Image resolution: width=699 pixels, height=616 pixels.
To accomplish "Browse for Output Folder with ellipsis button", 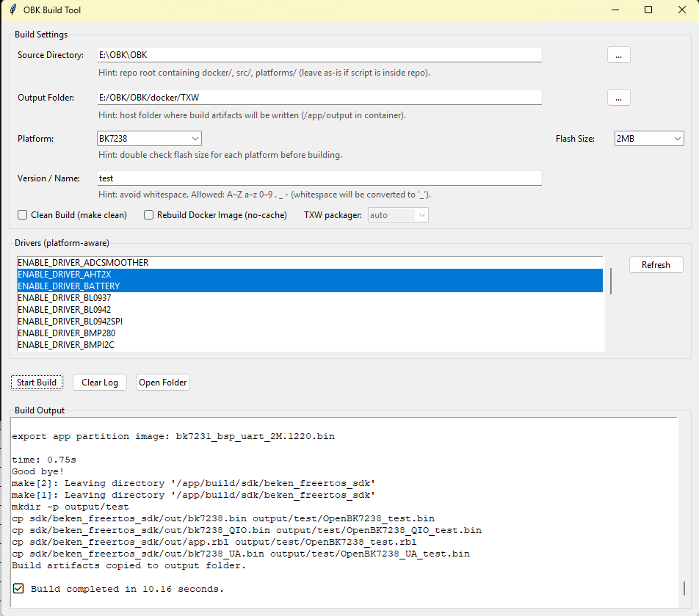I will (618, 98).
